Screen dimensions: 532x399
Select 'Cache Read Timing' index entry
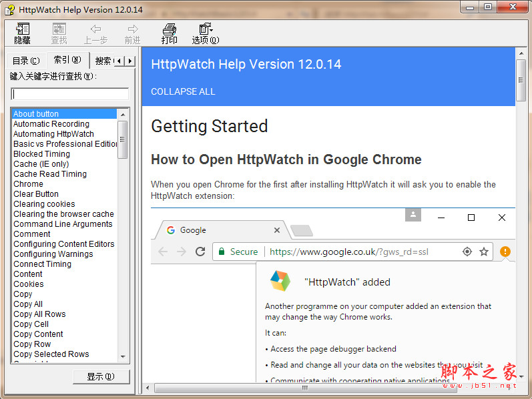click(x=50, y=173)
